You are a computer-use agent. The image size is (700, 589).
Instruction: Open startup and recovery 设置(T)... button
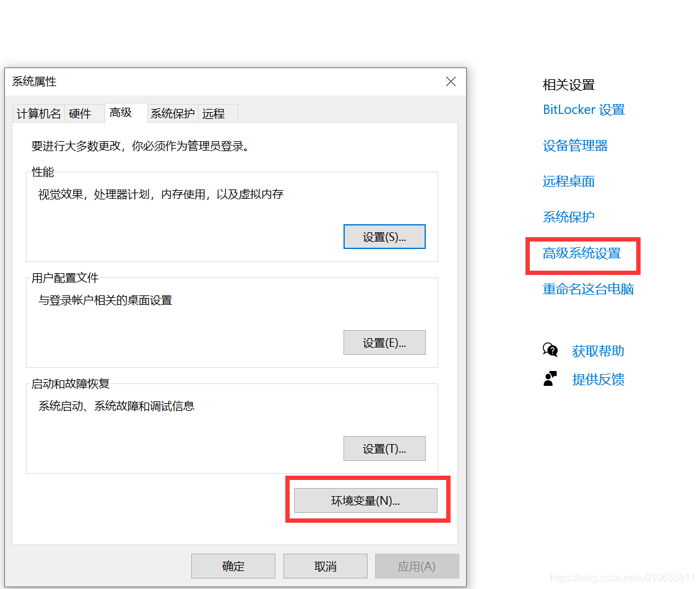click(384, 448)
